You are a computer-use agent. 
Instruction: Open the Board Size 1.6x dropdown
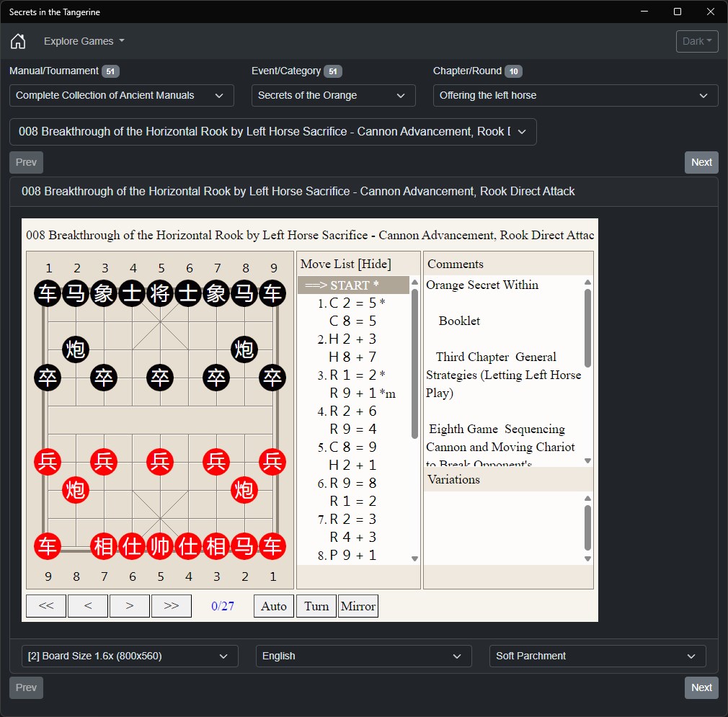130,656
